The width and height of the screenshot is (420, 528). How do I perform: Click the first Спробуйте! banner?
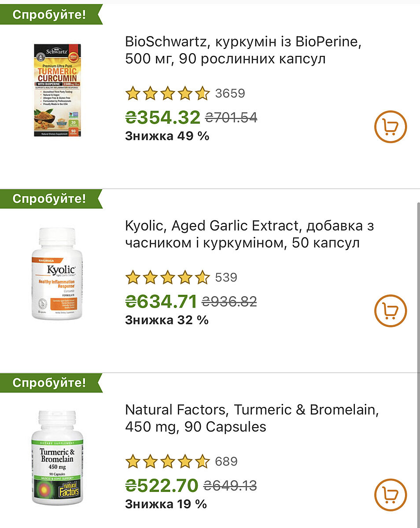49,15
